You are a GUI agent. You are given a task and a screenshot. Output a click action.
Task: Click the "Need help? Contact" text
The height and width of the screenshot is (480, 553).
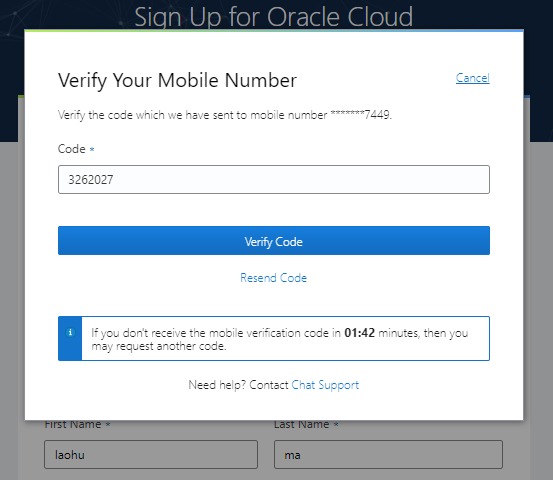[238, 385]
